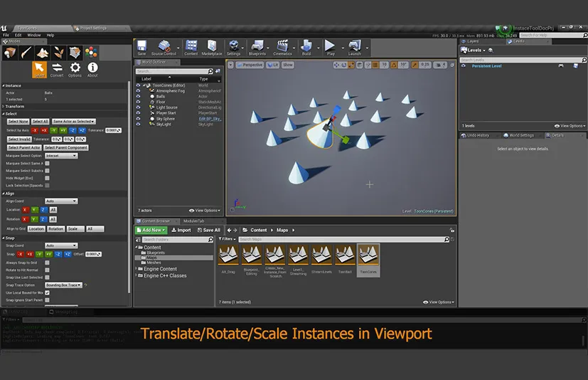This screenshot has height=380, width=588.
Task: Hide Floor actor via eye icon
Action: pyautogui.click(x=138, y=102)
